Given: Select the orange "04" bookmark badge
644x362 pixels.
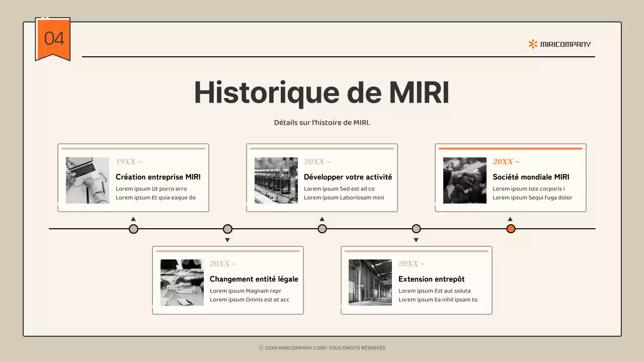Looking at the screenshot, I should coord(53,38).
